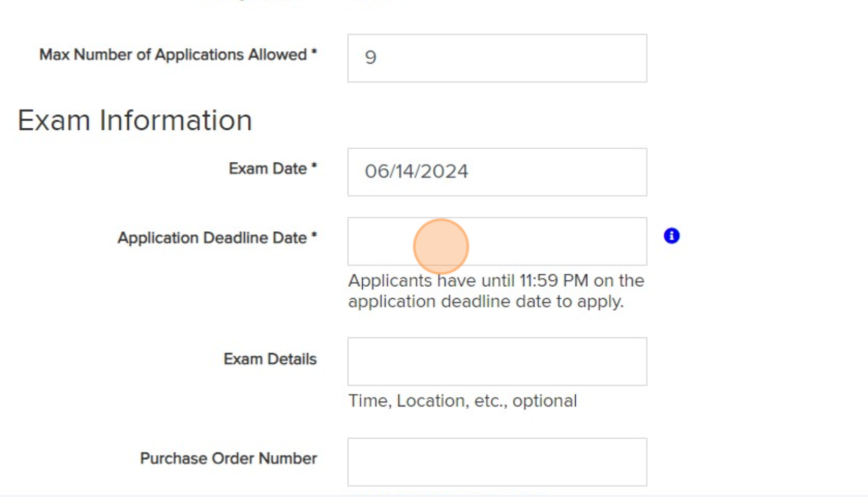Click the asterisk next to Exam Date
Screen dimensions: 868x497
coord(315,166)
